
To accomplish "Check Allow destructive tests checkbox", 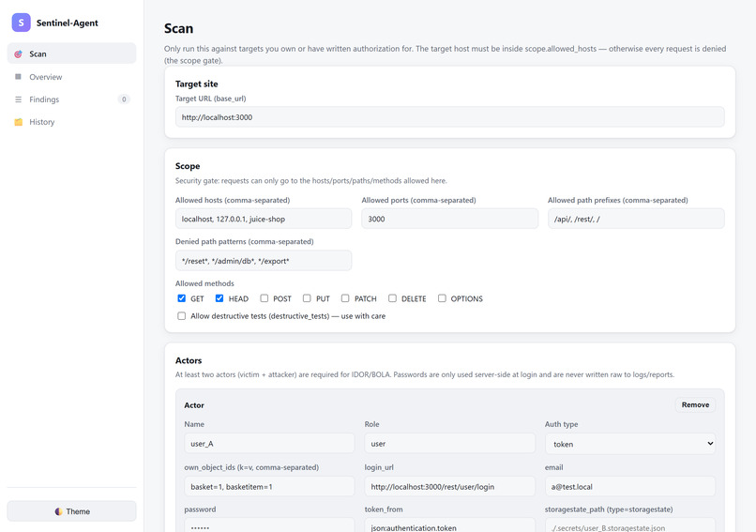I will click(x=181, y=316).
